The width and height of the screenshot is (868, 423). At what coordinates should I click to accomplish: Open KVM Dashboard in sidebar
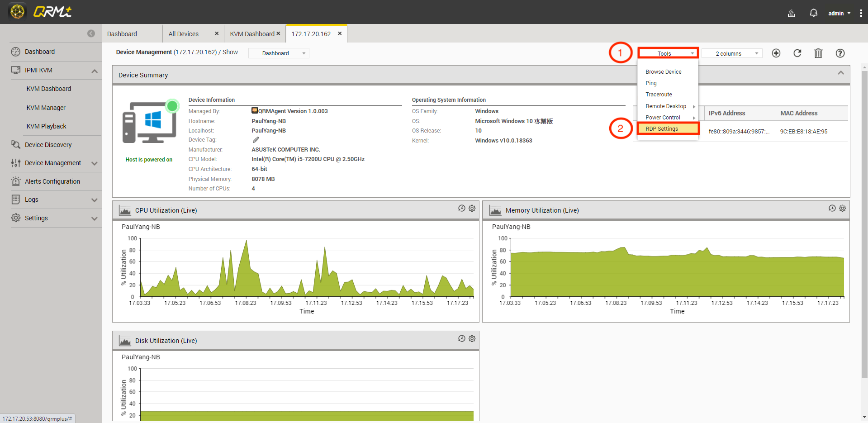(49, 89)
